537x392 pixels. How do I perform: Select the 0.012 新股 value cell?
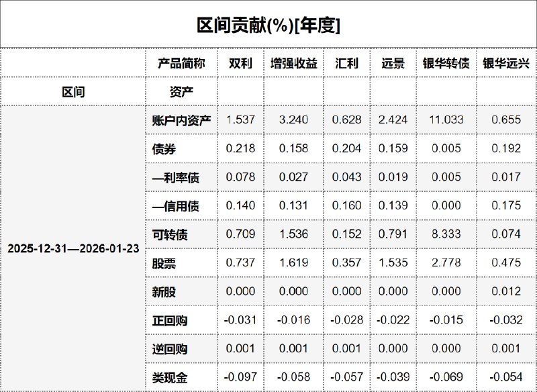(x=506, y=292)
